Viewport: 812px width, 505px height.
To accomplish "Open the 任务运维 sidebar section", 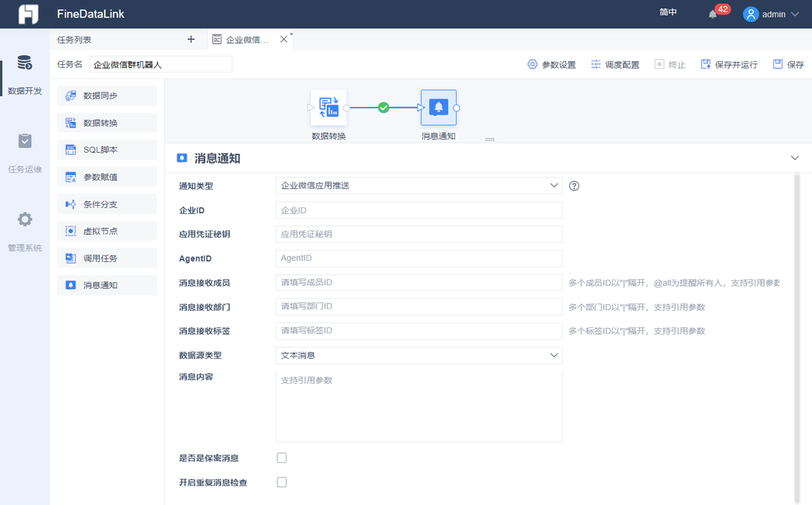I will click(25, 154).
